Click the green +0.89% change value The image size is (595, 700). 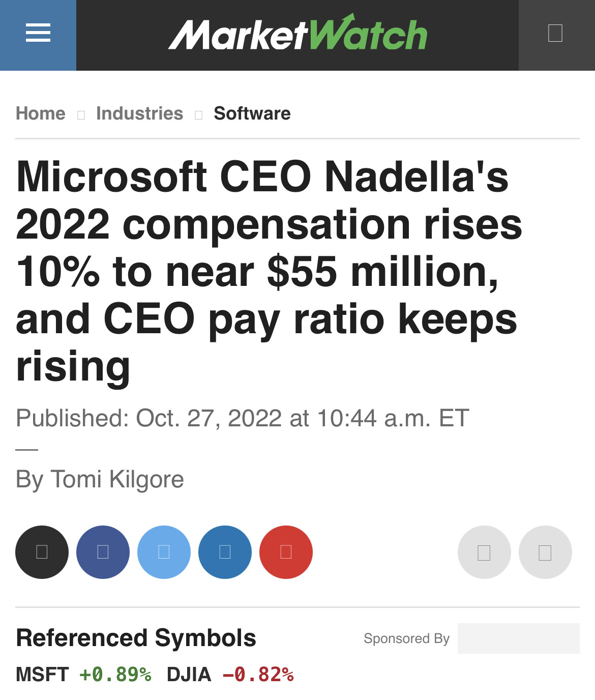click(x=115, y=675)
